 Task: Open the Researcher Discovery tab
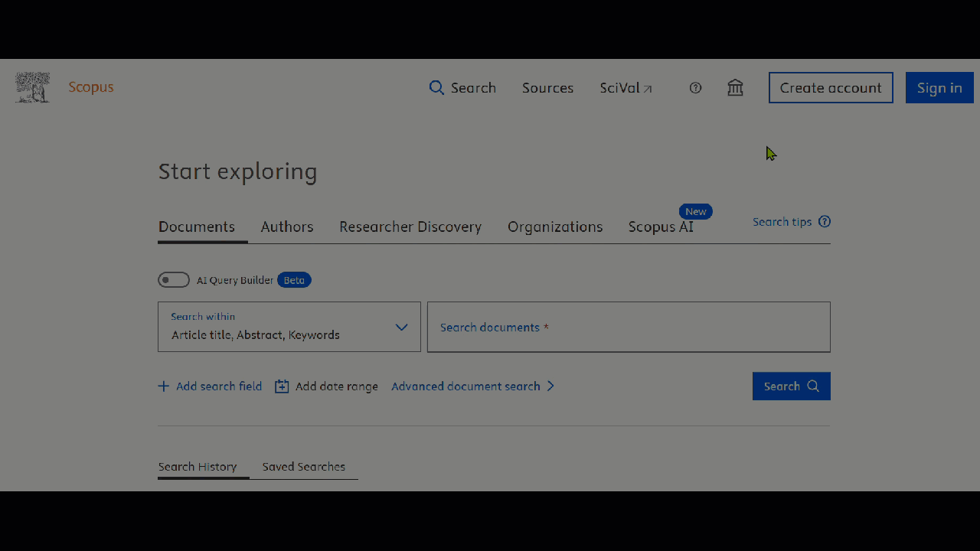[x=410, y=227]
